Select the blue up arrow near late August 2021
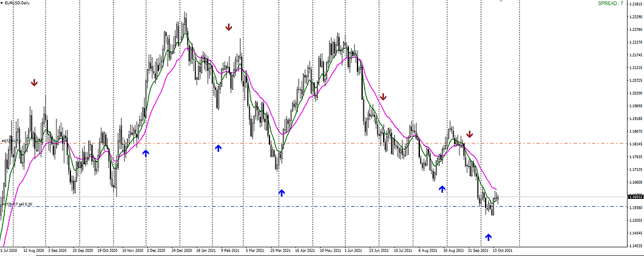The height and width of the screenshot is (256, 644). 442,189
